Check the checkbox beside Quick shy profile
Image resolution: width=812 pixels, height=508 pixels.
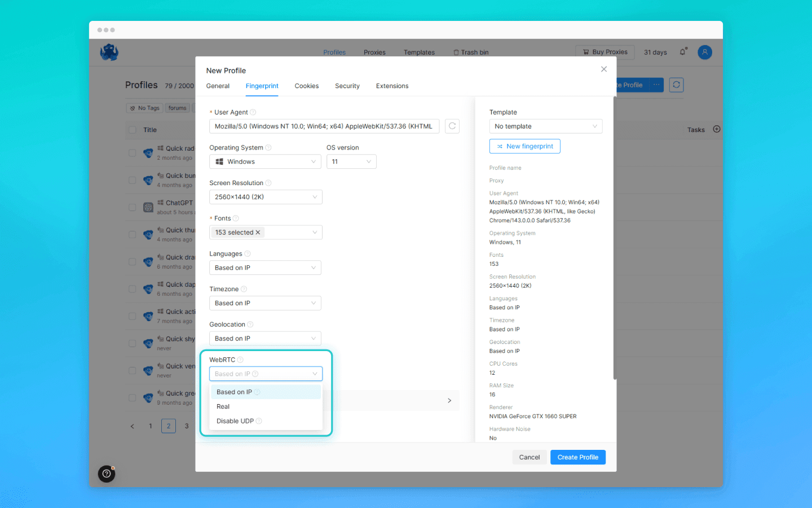(x=131, y=343)
